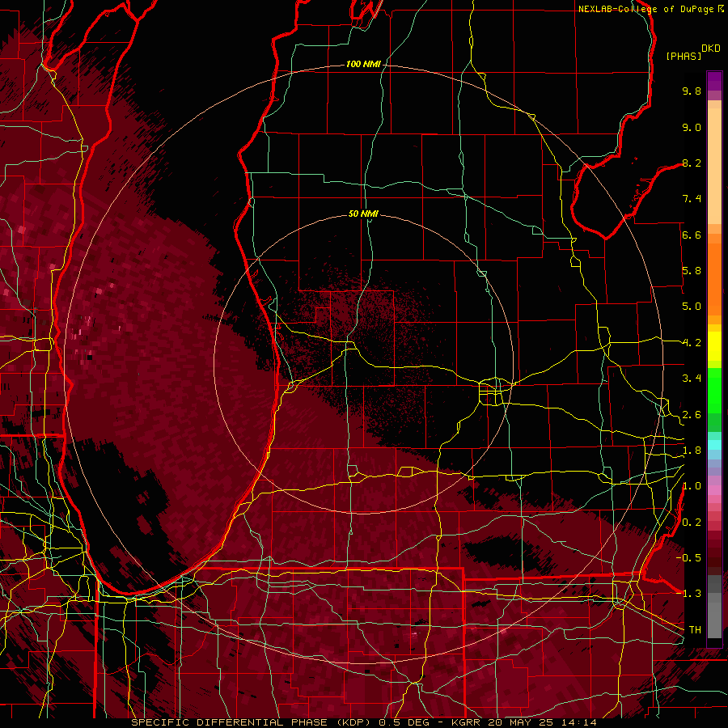This screenshot has width=728, height=728.
Task: Pick the purple top segment of color scale
Action: [714, 81]
